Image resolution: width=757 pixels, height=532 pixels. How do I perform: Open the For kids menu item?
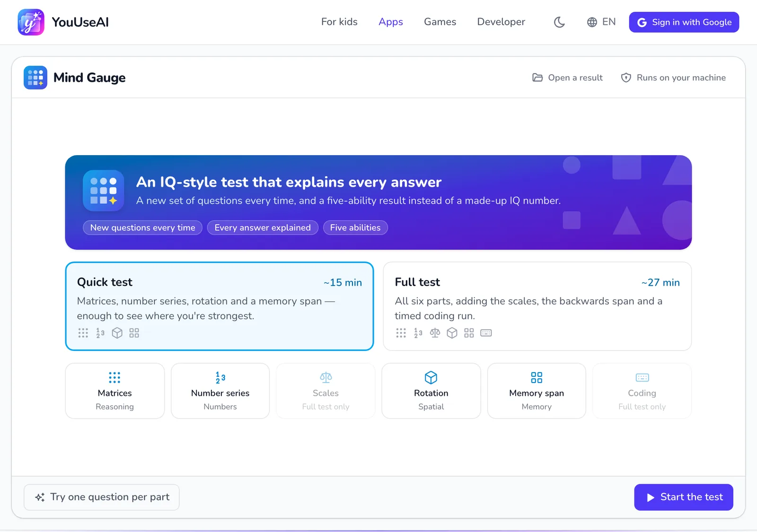click(x=339, y=22)
